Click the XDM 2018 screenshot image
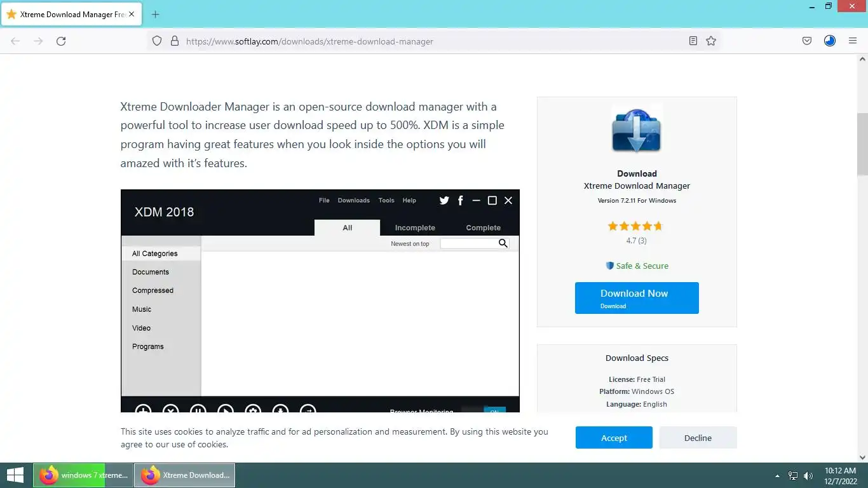 tap(320, 301)
